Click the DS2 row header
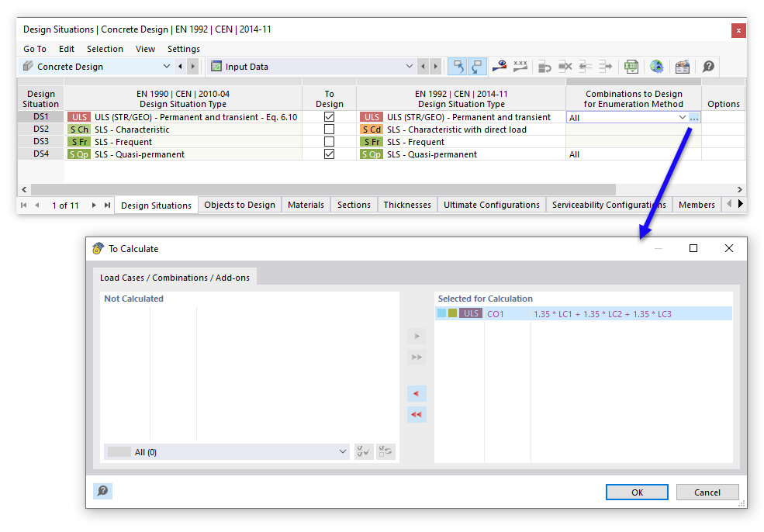 41,129
